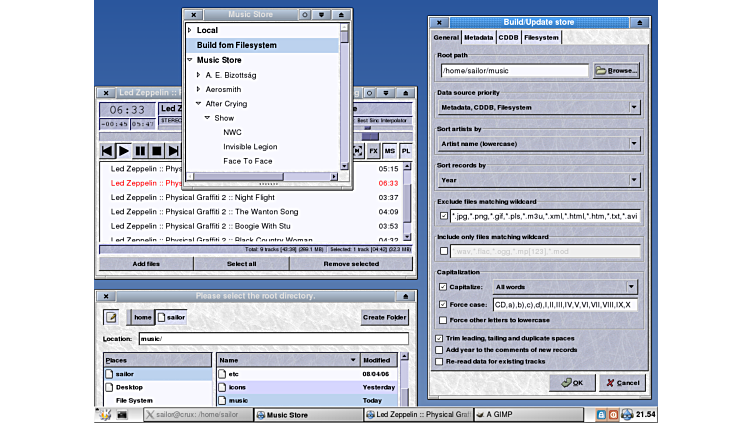The image size is (752, 423).
Task: Click the edit-path pencil icon in file chooser
Action: pos(112,317)
